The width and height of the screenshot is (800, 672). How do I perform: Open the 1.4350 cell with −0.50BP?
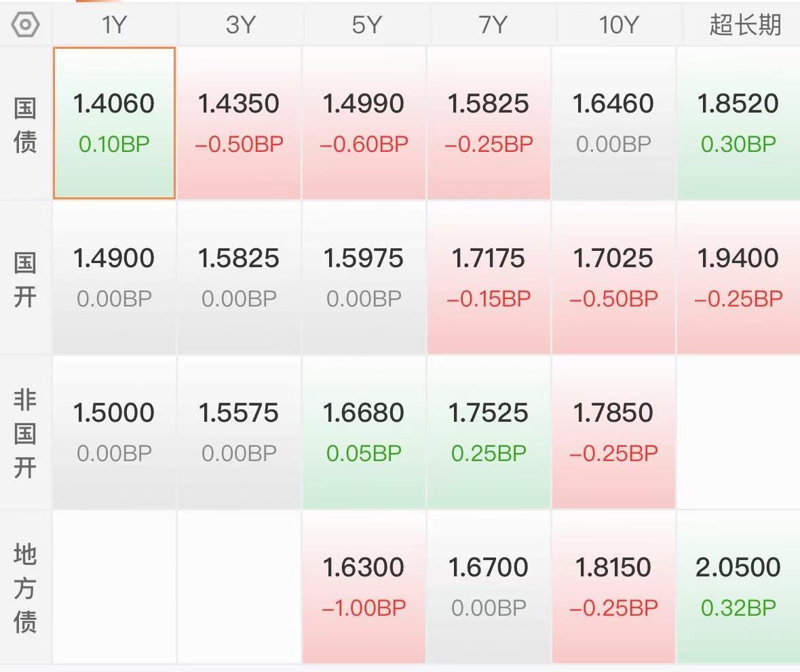(x=239, y=123)
